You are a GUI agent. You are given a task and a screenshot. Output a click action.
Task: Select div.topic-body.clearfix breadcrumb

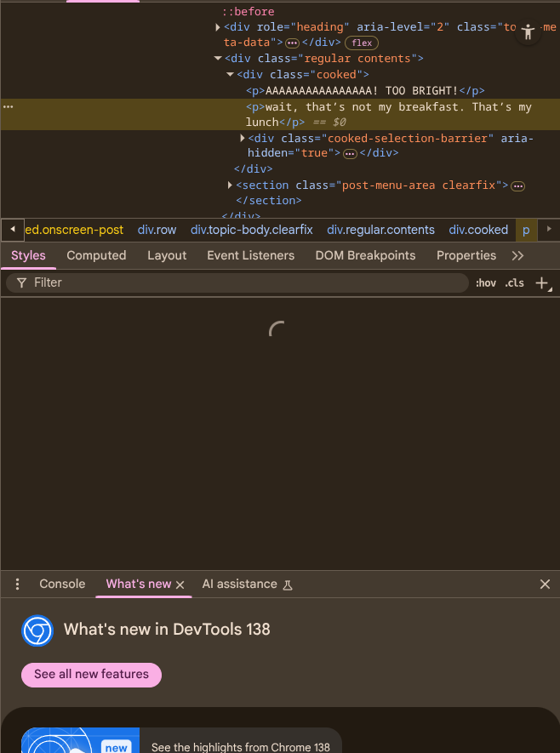252,230
